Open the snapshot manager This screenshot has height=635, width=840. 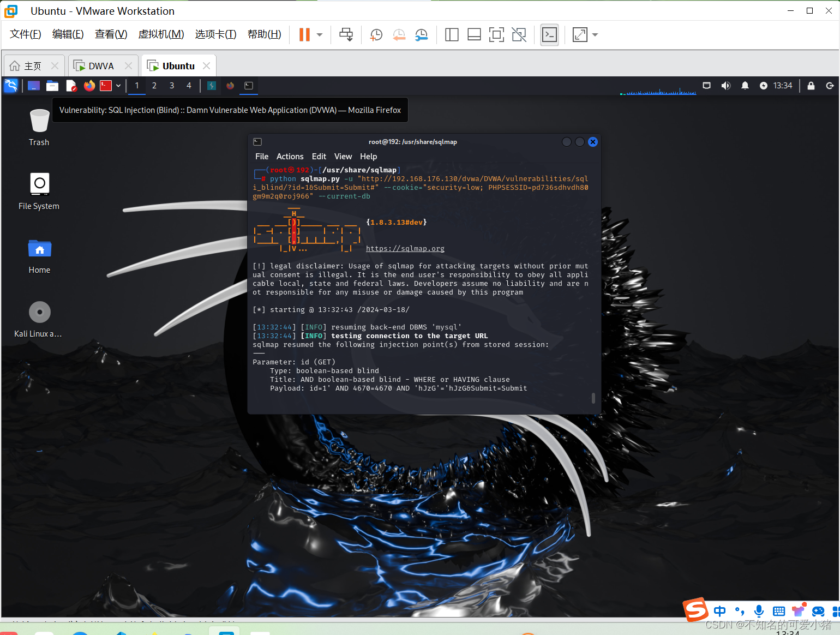pyautogui.click(x=421, y=35)
